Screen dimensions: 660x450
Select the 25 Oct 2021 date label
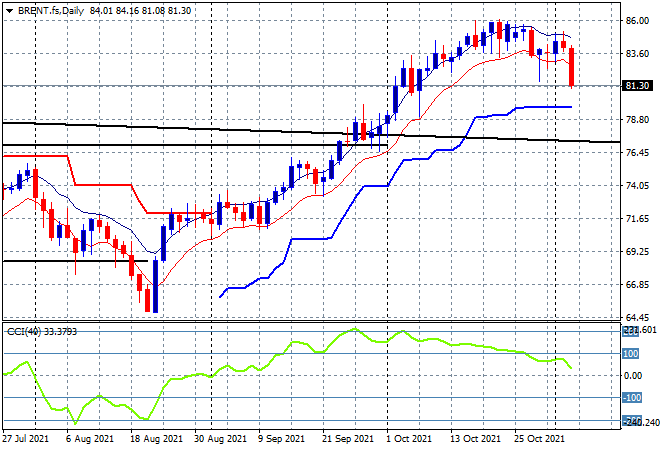pyautogui.click(x=539, y=439)
